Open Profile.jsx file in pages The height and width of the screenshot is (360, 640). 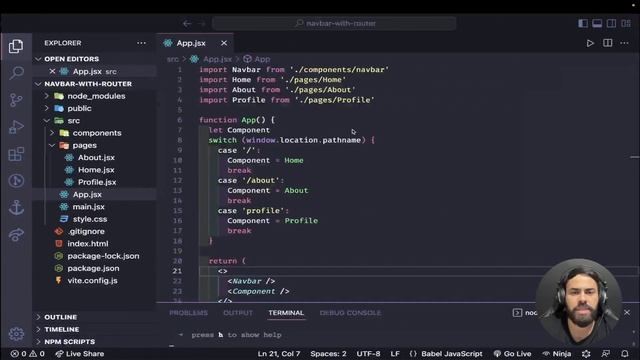(x=97, y=182)
